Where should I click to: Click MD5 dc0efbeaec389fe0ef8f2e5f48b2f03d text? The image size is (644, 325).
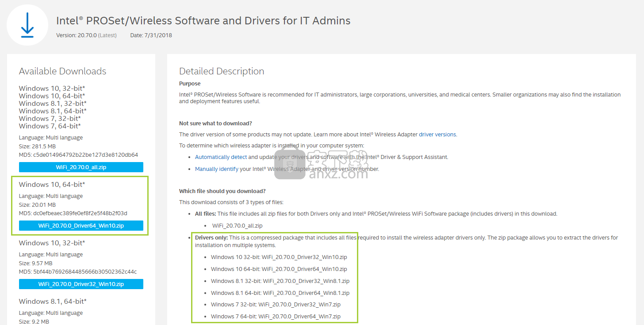point(73,213)
